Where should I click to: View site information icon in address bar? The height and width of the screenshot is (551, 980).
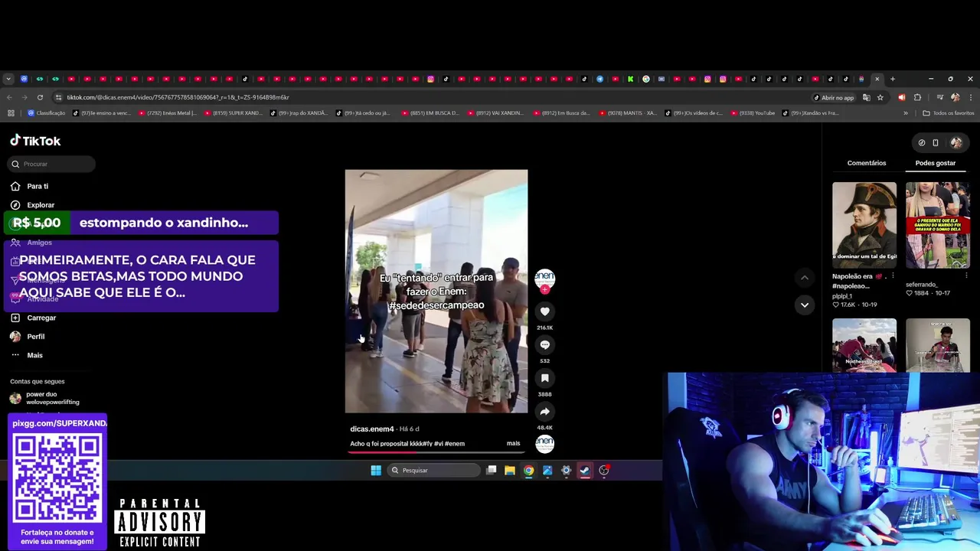tap(58, 97)
